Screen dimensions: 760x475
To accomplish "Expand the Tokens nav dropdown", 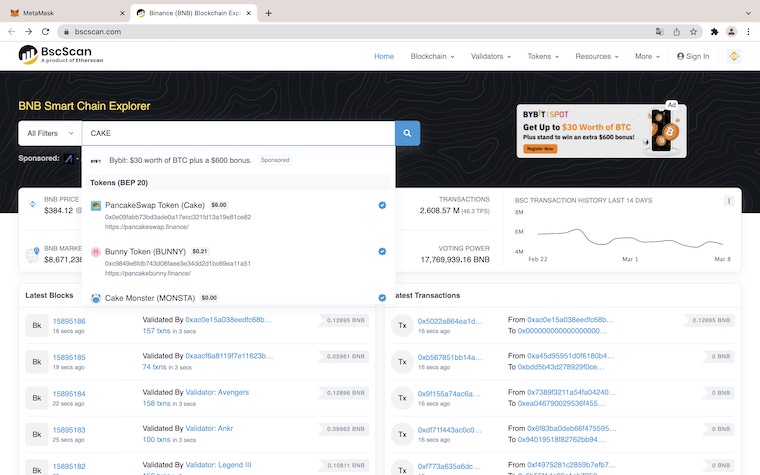I will click(543, 56).
